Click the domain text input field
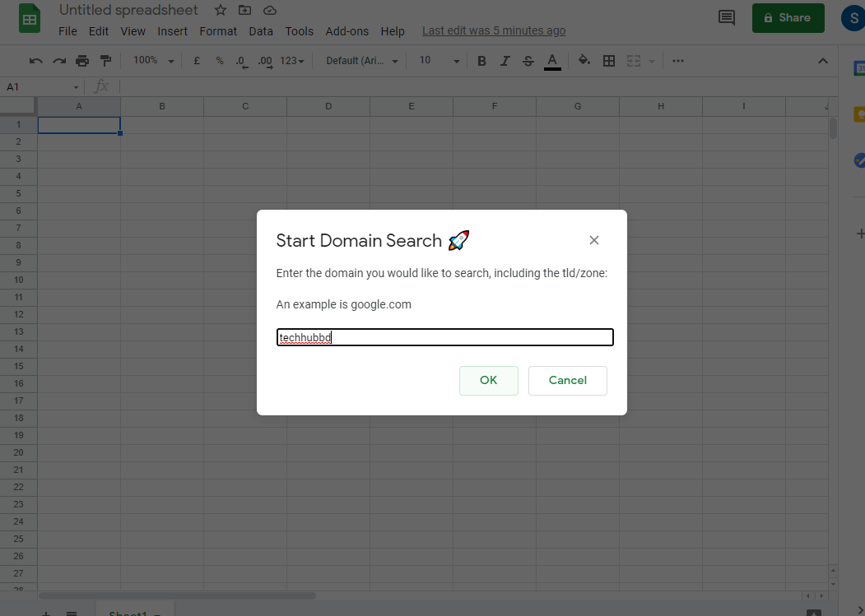Viewport: 865px width, 616px height. pos(444,337)
